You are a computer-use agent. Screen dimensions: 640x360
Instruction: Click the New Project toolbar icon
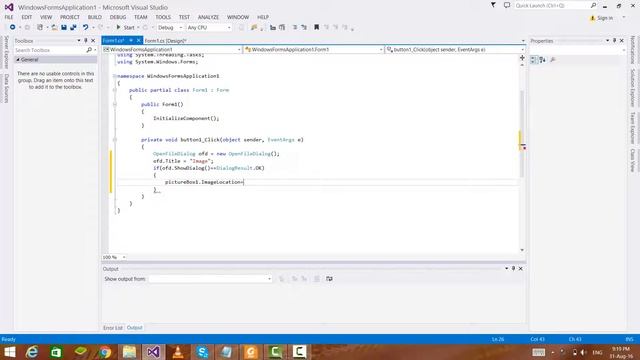click(40, 27)
